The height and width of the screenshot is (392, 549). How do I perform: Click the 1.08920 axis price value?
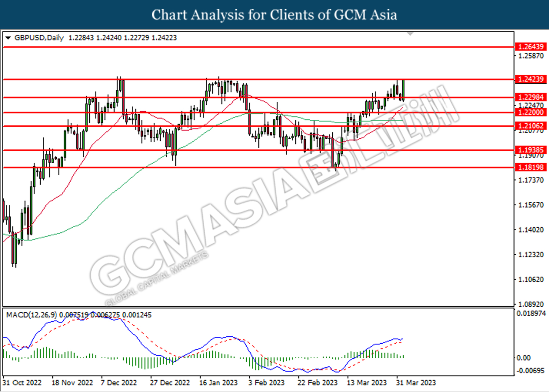(531, 304)
